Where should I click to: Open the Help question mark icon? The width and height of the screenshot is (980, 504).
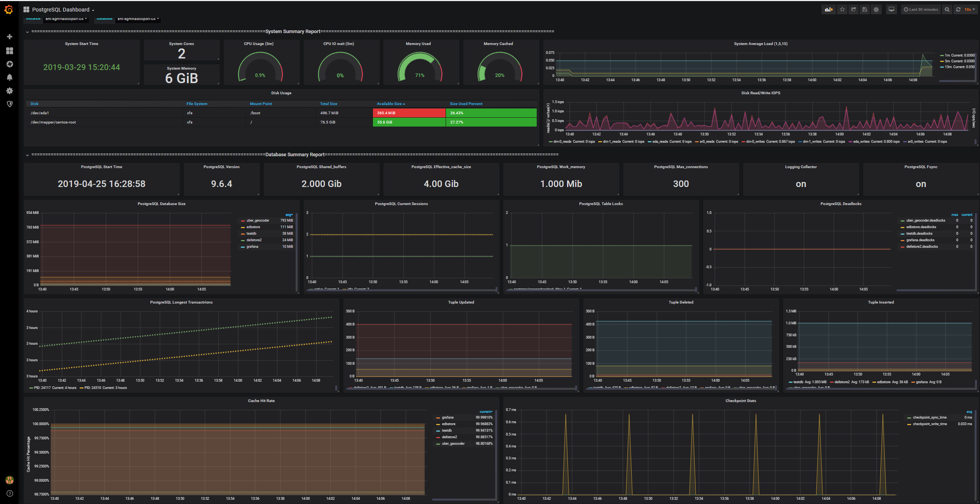pyautogui.click(x=10, y=493)
